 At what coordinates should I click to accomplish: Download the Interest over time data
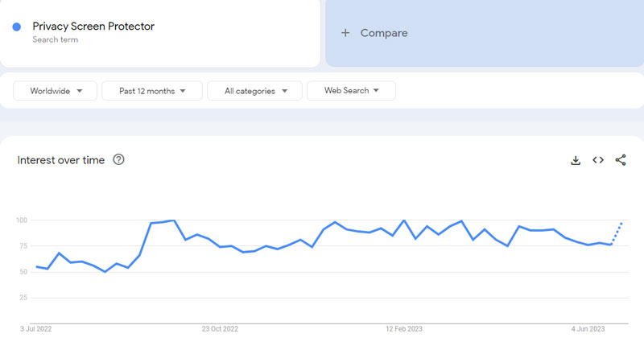coord(576,160)
